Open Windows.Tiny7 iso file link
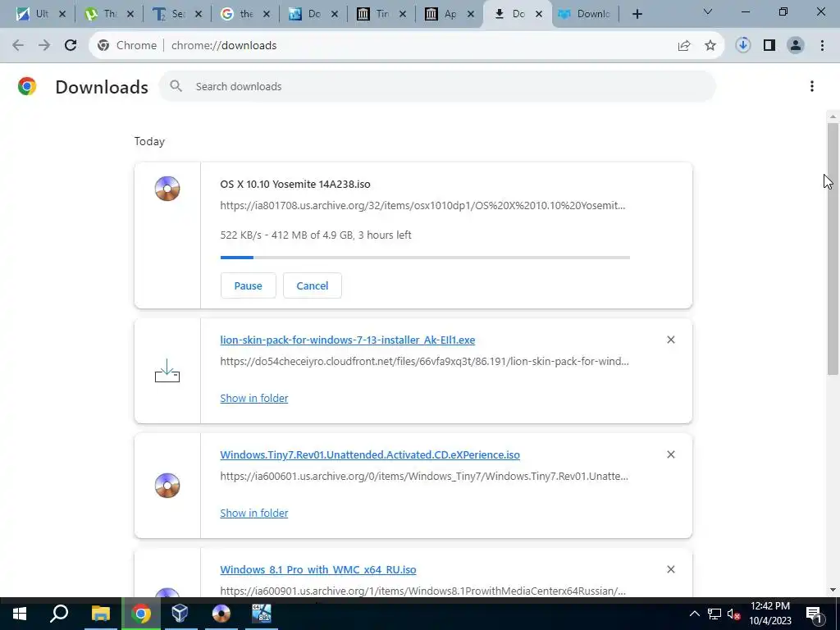The image size is (840, 630). click(370, 454)
